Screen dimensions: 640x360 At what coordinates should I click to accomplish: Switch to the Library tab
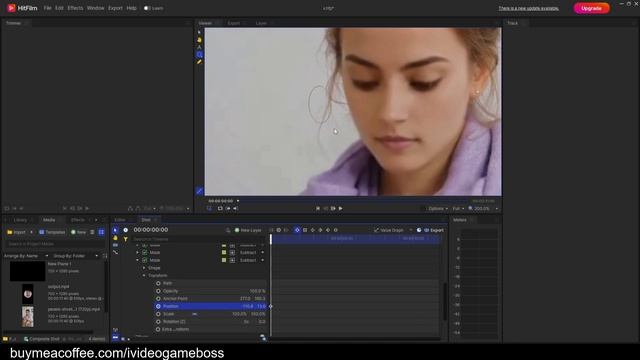20,220
